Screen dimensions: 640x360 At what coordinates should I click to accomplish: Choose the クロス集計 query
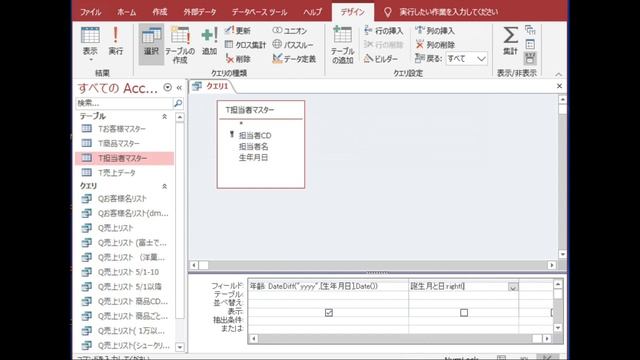[245, 45]
